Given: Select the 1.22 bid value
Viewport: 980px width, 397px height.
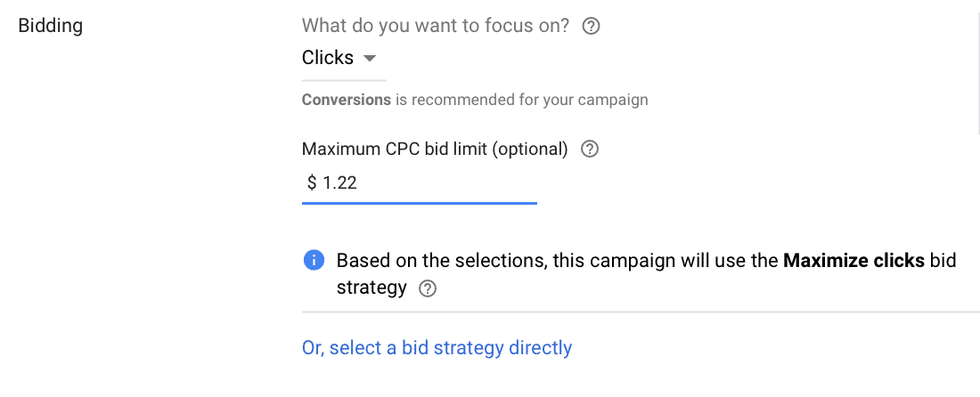Looking at the screenshot, I should tap(340, 182).
